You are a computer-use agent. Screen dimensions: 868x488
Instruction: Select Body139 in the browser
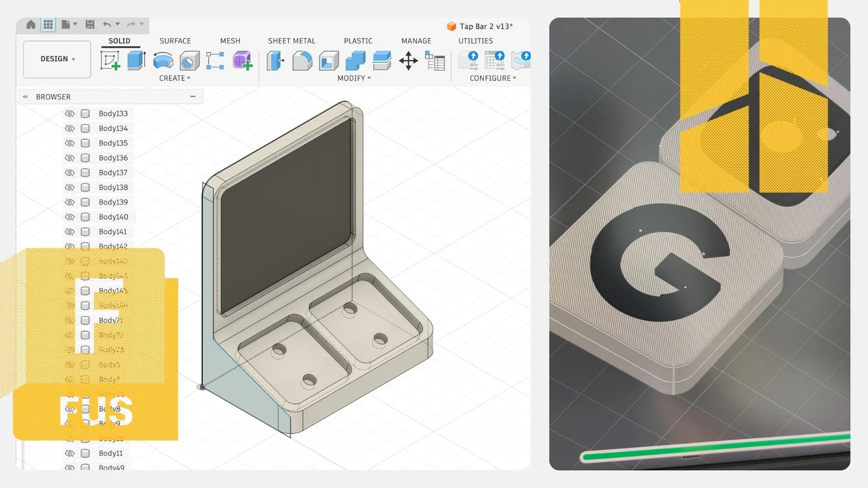[x=113, y=202]
